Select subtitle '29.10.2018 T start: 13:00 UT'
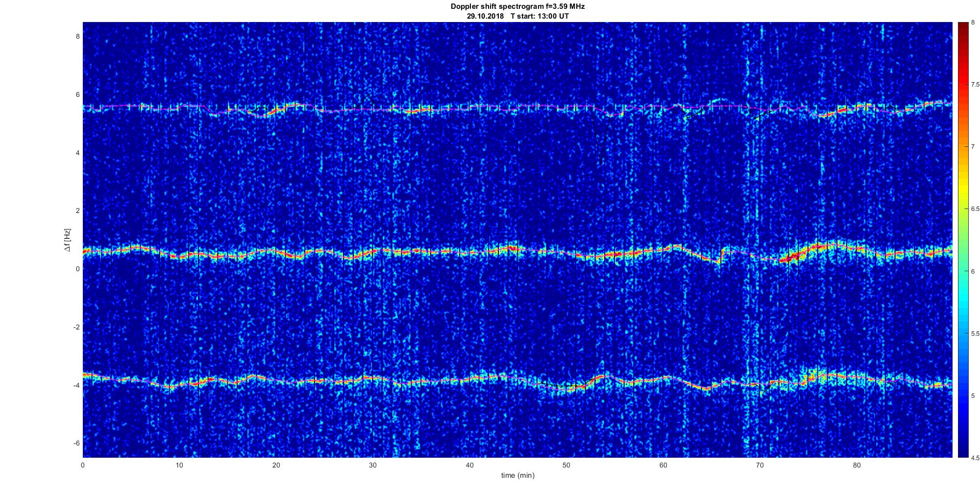This screenshot has height=491, width=980. tap(517, 16)
